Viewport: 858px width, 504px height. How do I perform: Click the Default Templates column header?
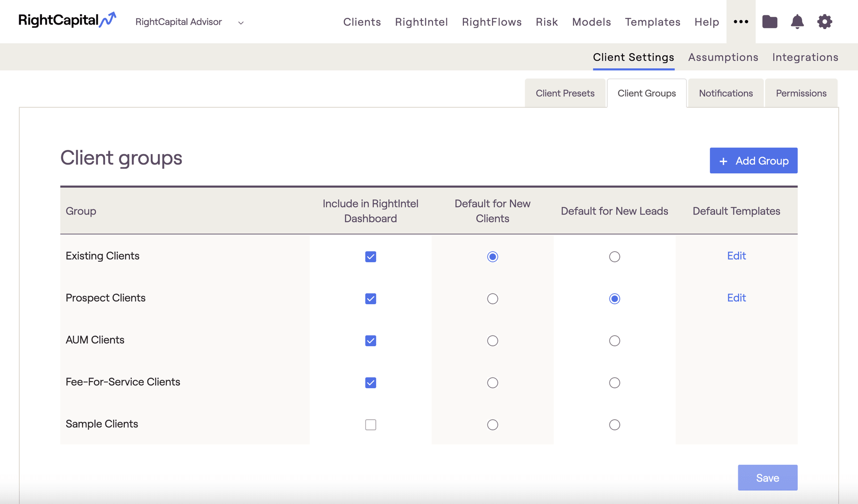736,211
